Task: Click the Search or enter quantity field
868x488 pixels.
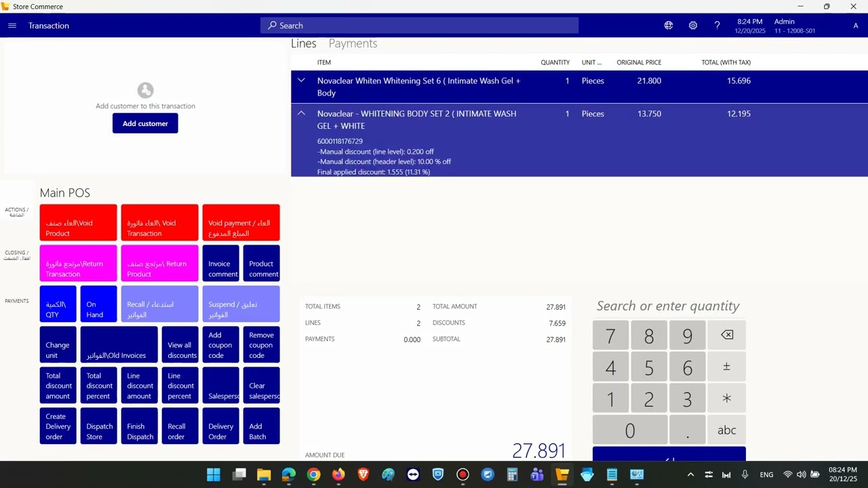Action: [x=668, y=306]
